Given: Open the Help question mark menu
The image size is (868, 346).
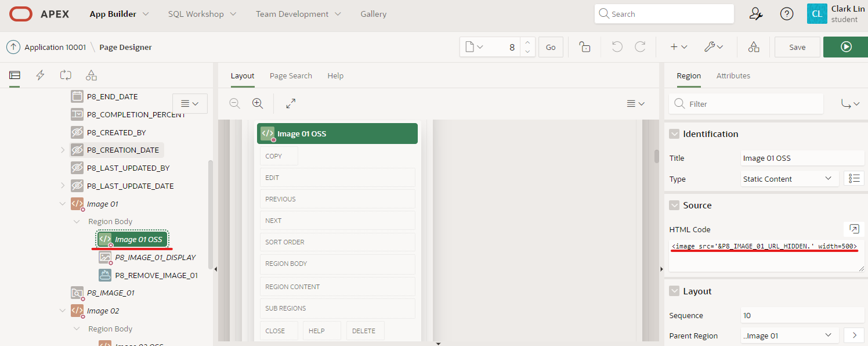Looking at the screenshot, I should tap(786, 14).
